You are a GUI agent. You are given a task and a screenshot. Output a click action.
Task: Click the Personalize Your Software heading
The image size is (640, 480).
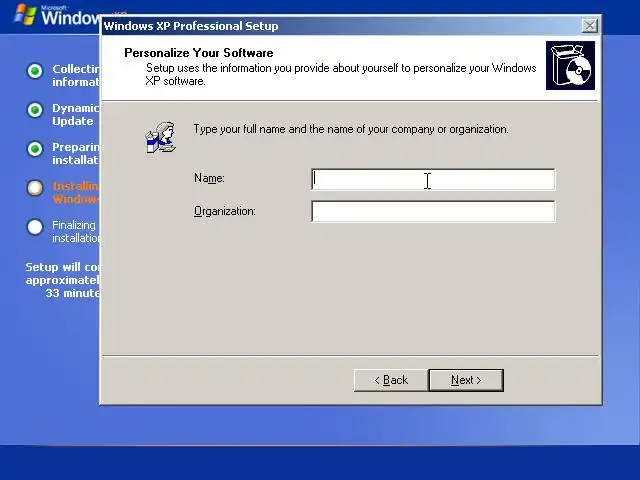pyautogui.click(x=199, y=53)
